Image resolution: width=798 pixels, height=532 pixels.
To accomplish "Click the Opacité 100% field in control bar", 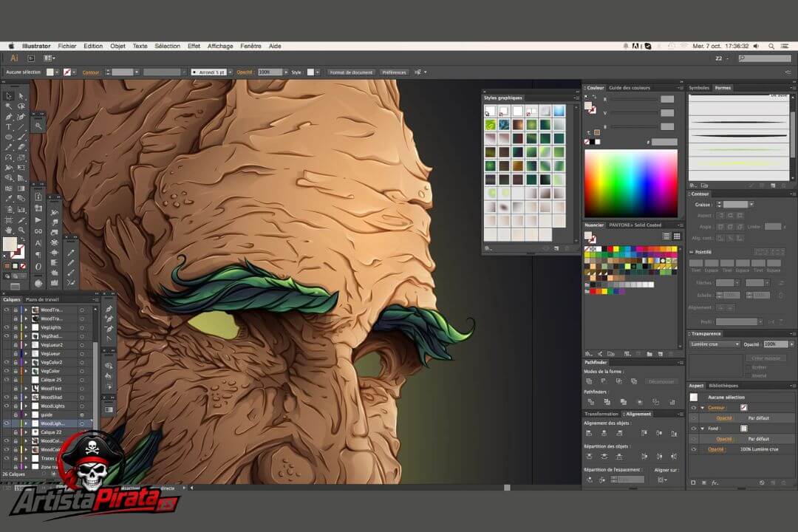I will pos(270,72).
